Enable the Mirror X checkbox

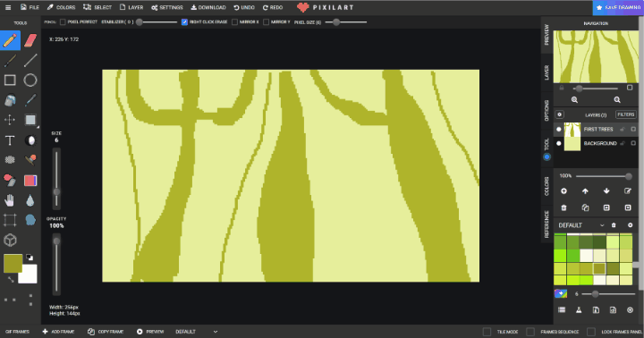(x=234, y=22)
